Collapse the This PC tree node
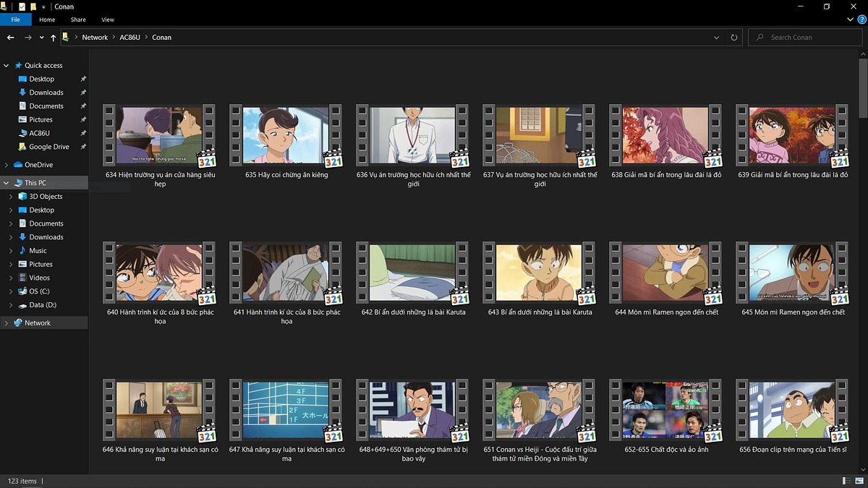Viewport: 868px width, 488px height. pyautogui.click(x=7, y=183)
